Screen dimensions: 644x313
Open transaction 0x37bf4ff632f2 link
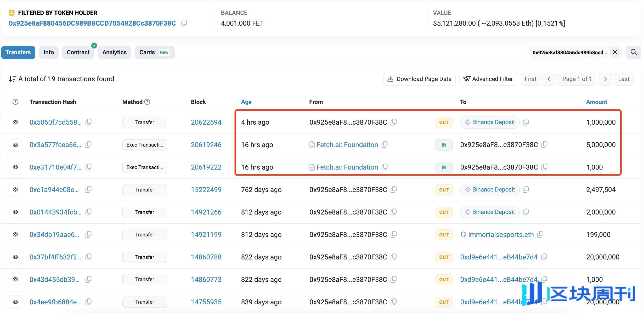55,257
